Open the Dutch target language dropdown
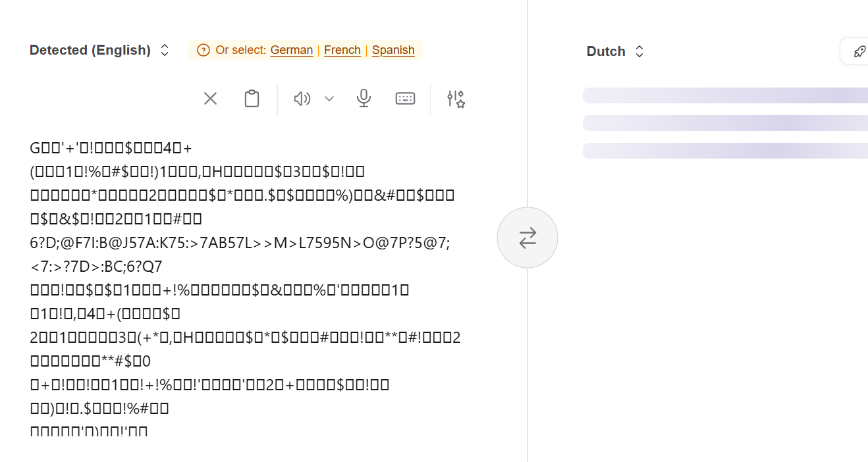The width and height of the screenshot is (868, 462). tap(615, 51)
